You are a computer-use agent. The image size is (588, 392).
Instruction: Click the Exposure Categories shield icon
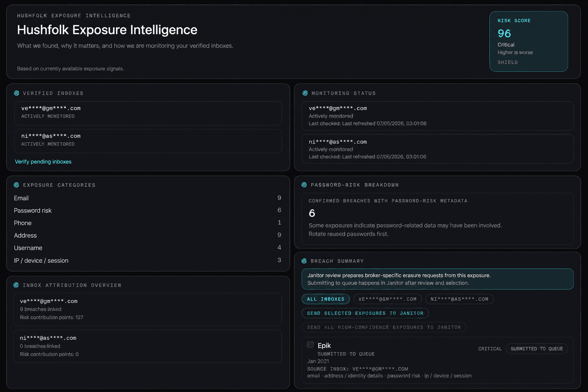tap(16, 185)
